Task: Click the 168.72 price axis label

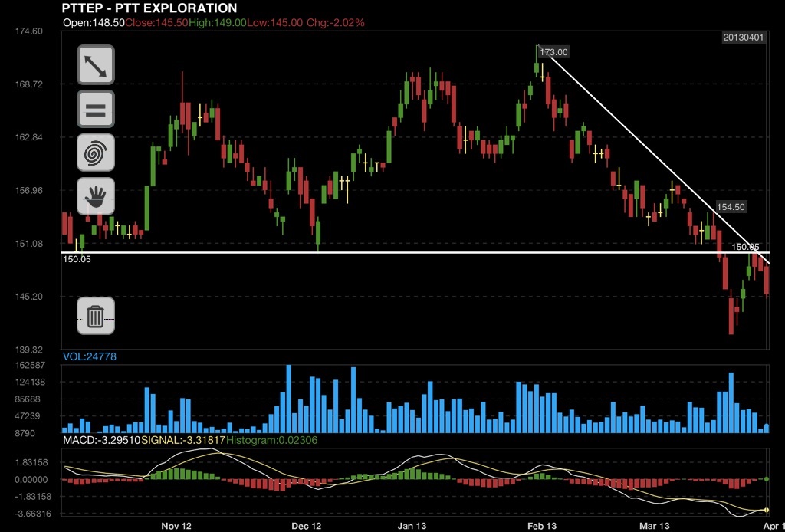Action: point(29,84)
